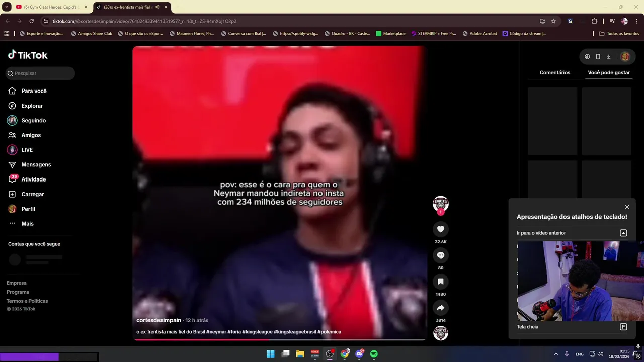The height and width of the screenshot is (362, 644).
Task: Open the Marketplace bookmark
Action: tap(390, 34)
